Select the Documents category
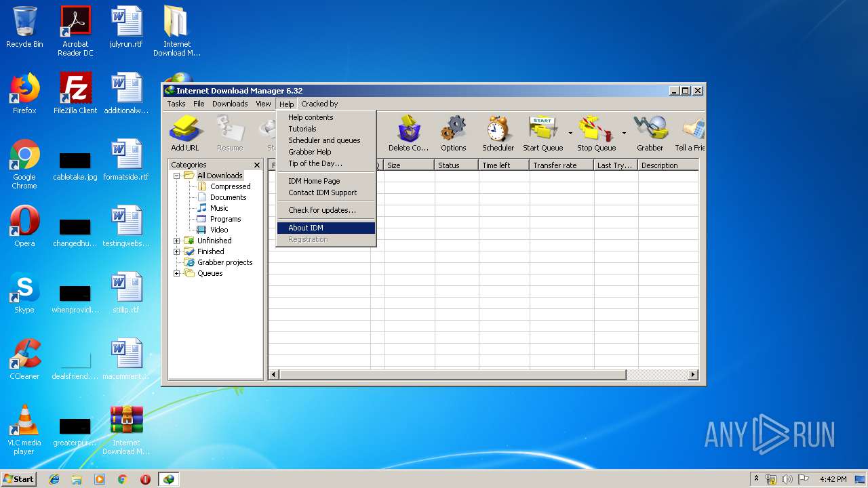Screen dimensions: 868x488 click(228, 197)
